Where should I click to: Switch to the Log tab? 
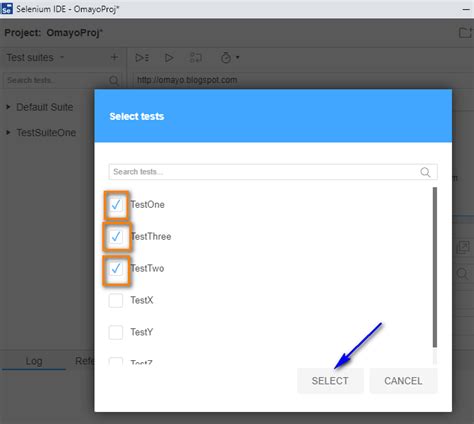(x=34, y=361)
